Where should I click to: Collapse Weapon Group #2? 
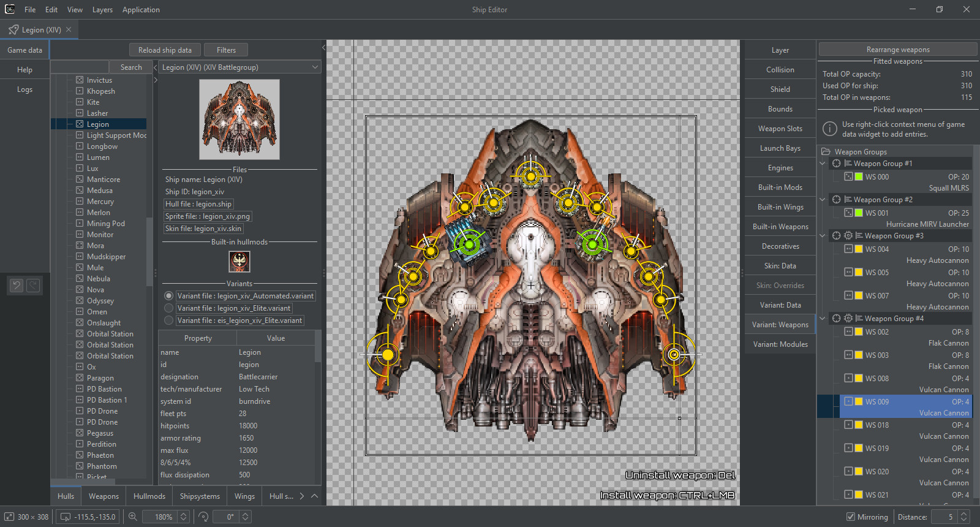823,199
